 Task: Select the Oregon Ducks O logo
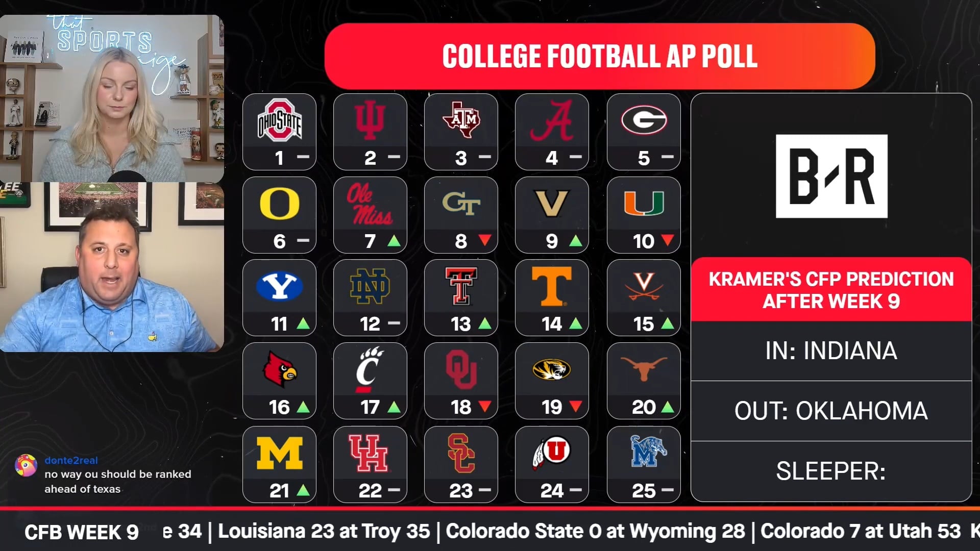tap(279, 203)
